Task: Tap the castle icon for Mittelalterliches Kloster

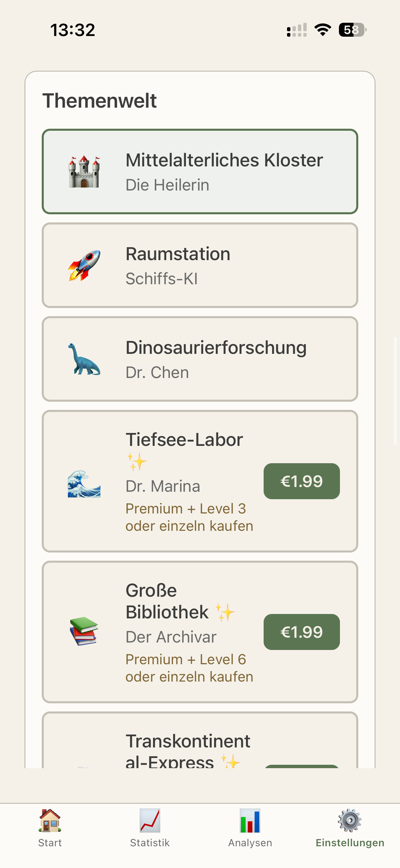Action: 84,172
